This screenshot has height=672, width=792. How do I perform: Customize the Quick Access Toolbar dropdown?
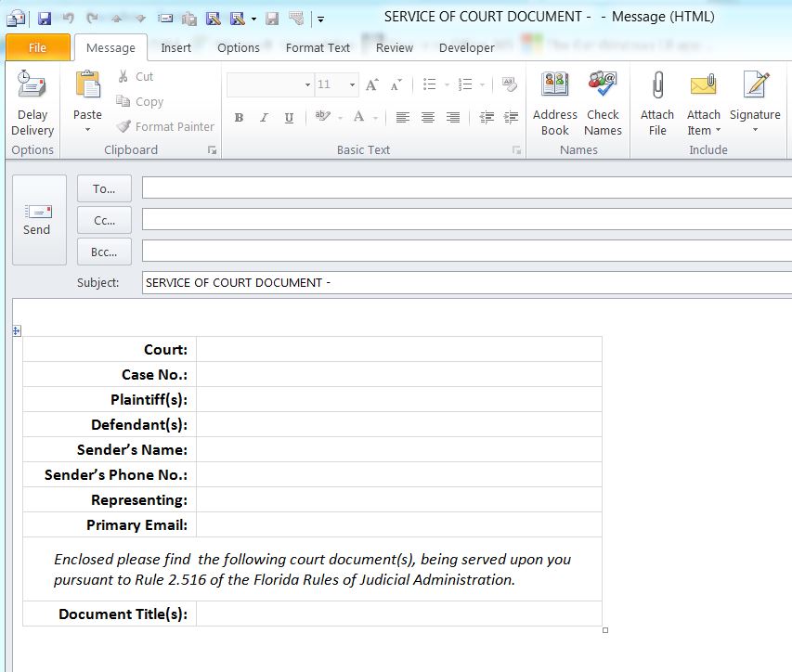(x=320, y=19)
